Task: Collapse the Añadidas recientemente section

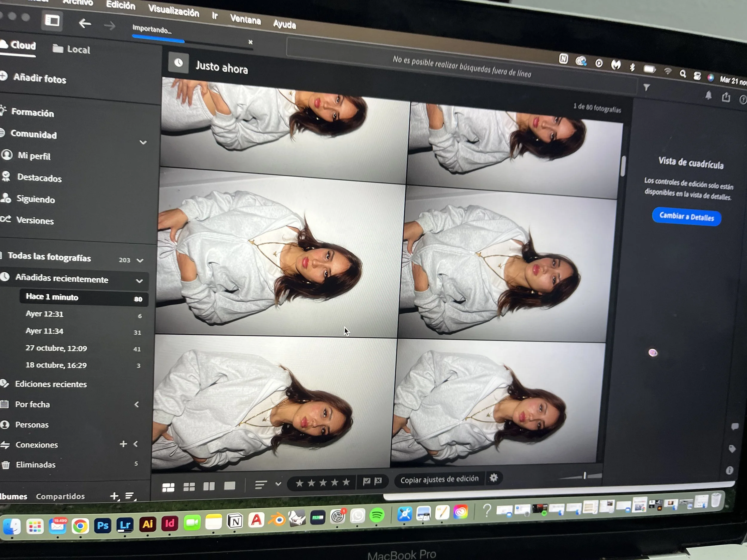Action: pos(139,281)
